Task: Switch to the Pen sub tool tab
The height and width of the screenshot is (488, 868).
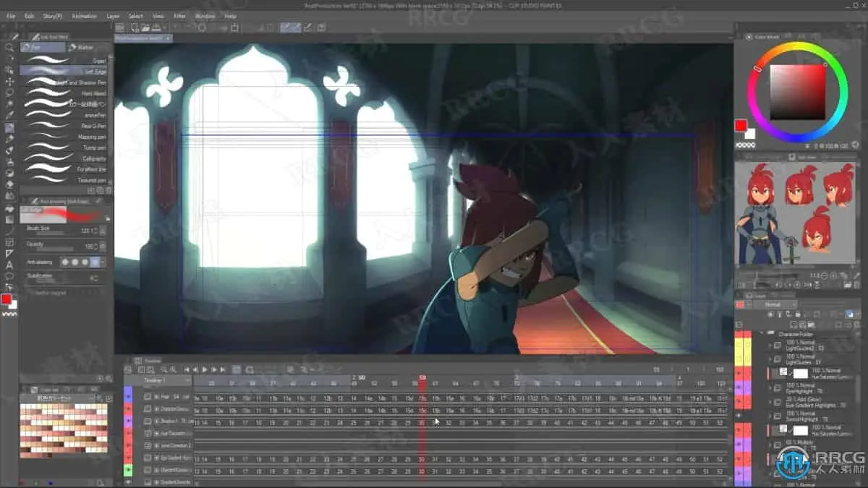Action: pos(42,48)
